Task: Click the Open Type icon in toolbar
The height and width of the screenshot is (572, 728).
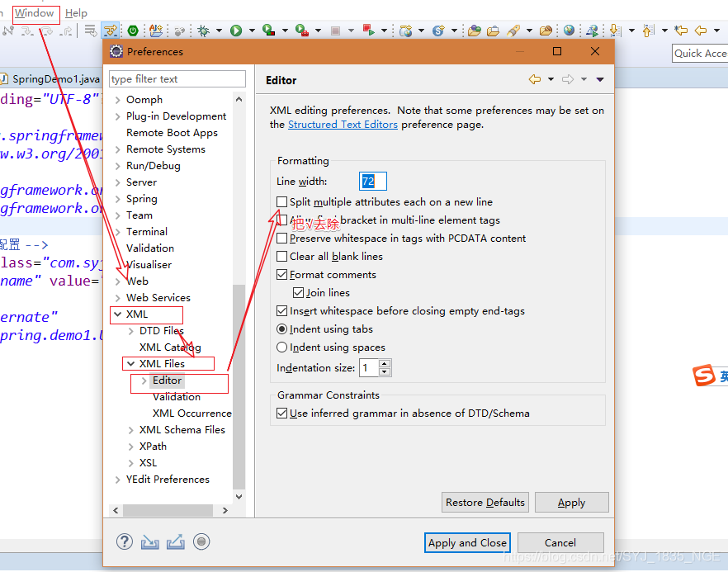Action: click(474, 31)
